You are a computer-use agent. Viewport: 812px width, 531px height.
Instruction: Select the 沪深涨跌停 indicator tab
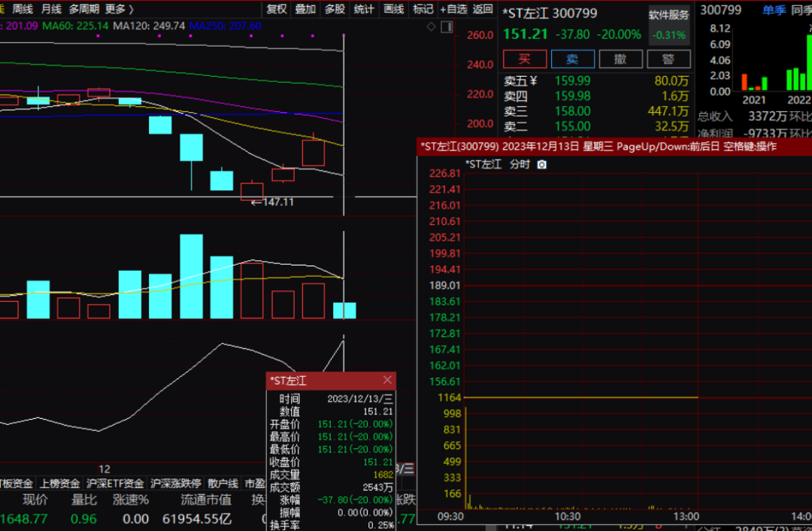pyautogui.click(x=175, y=484)
